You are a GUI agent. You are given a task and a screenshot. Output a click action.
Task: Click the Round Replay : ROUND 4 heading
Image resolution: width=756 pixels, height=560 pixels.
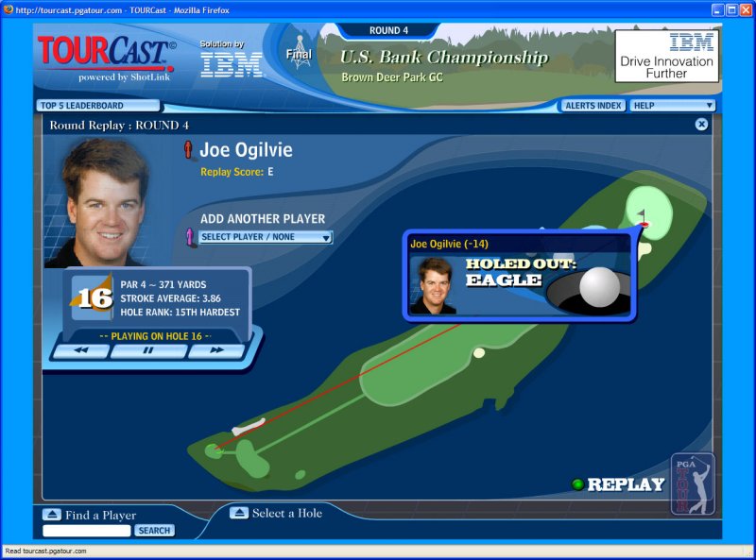(x=119, y=126)
